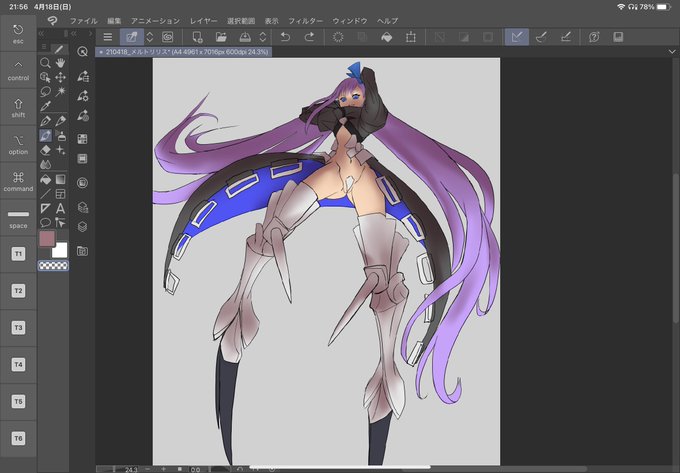
Task: Select the Text tool
Action: (x=60, y=209)
